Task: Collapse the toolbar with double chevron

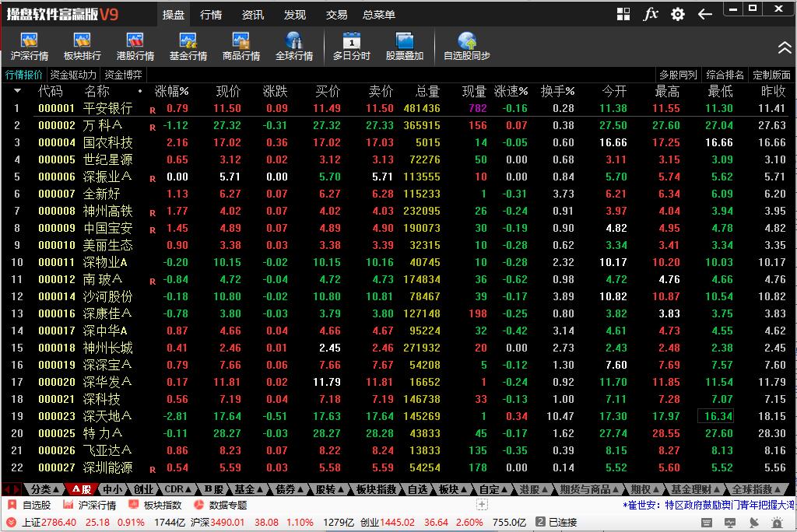Action: pyautogui.click(x=784, y=47)
